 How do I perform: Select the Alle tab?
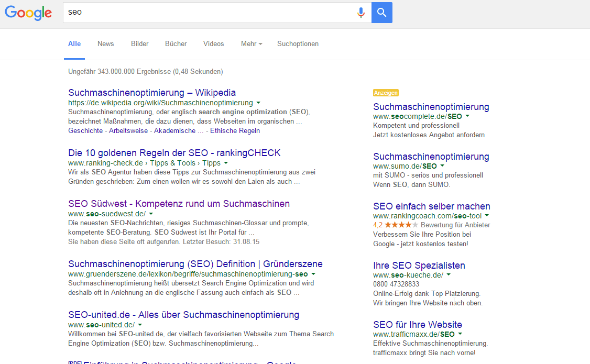tap(74, 43)
